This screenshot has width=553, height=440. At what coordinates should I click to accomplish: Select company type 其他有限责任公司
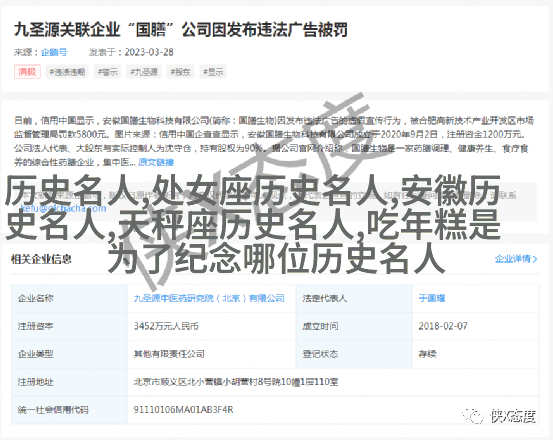pyautogui.click(x=169, y=354)
